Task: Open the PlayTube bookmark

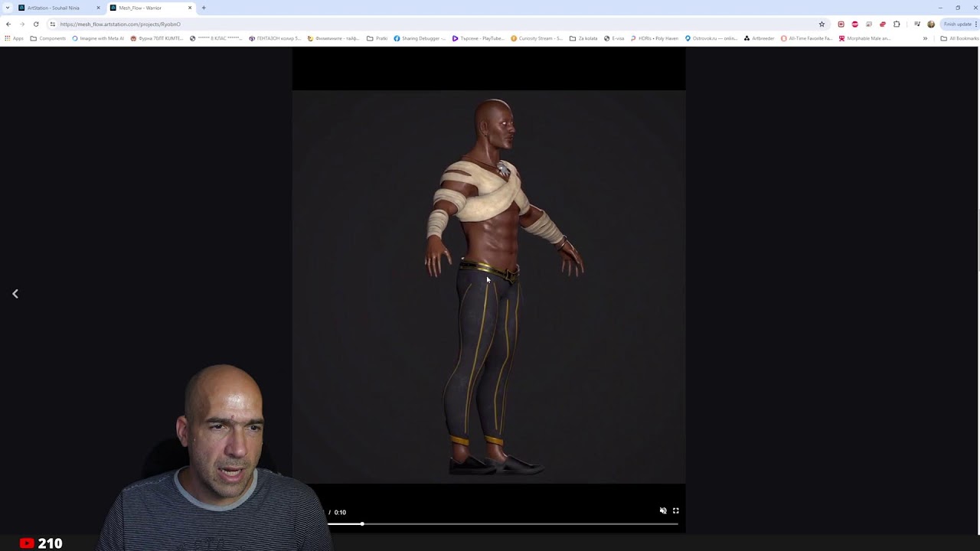Action: click(479, 38)
